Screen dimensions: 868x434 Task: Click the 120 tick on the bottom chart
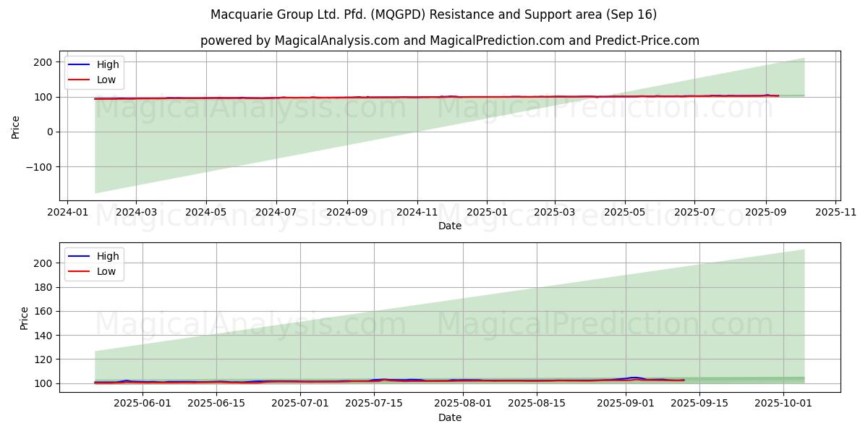[45, 359]
